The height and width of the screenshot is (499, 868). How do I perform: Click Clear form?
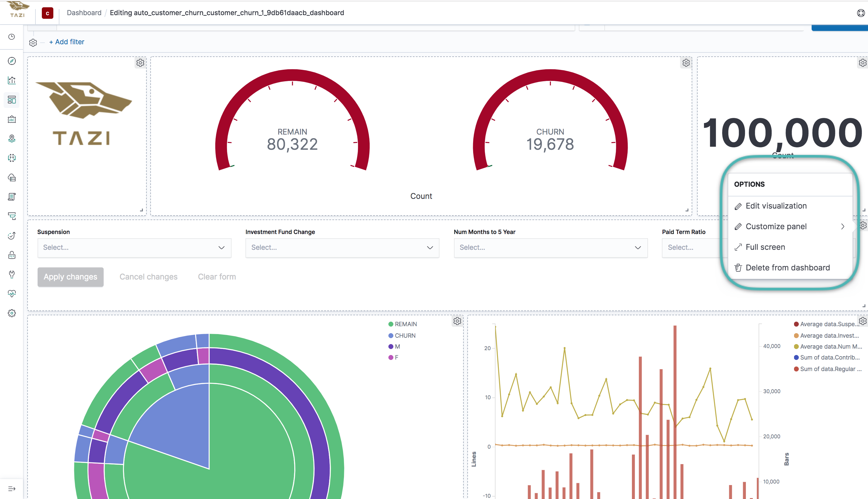point(217,277)
